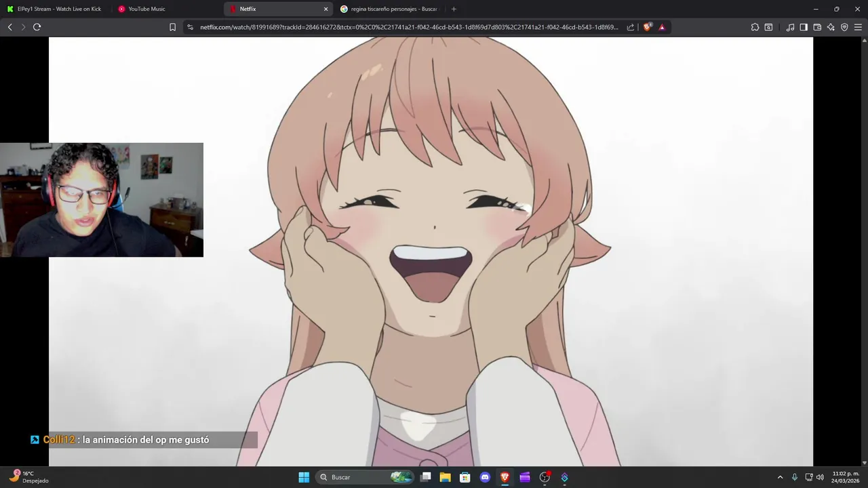Open the Brave Rewards triangle icon
Viewport: 868px width, 488px height.
(x=662, y=27)
